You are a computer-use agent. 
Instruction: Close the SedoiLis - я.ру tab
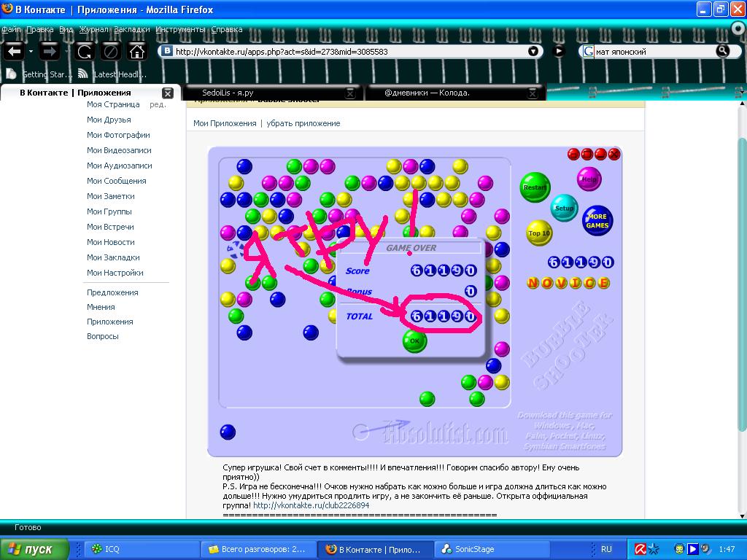(x=350, y=93)
